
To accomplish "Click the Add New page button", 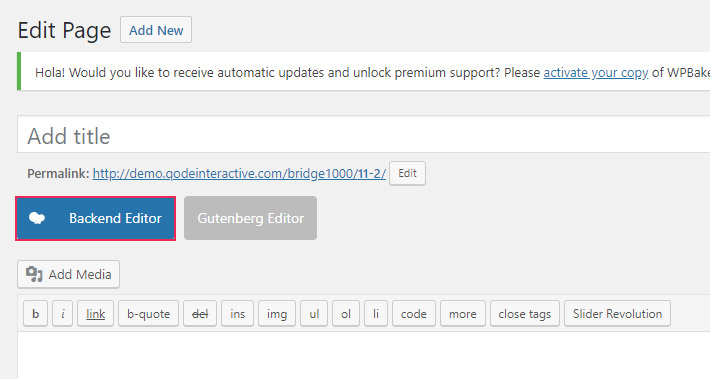I will 156,30.
